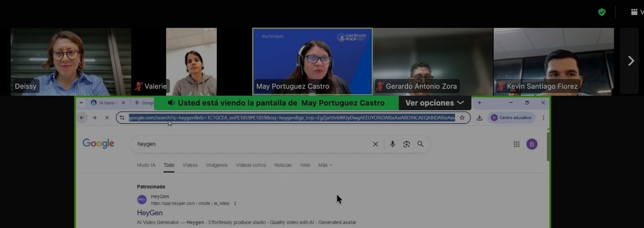Stop page loading with the X button
This screenshot has height=228, width=644.
pos(107,118)
